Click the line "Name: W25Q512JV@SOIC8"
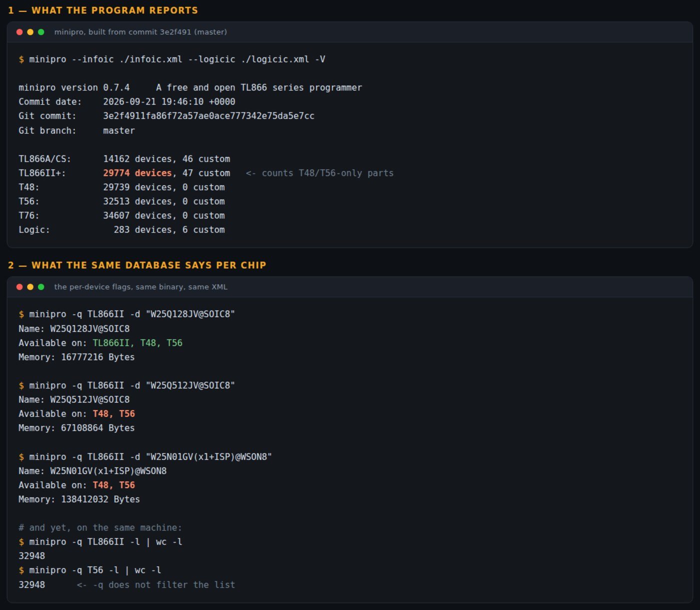Screen dimensions: 700x610 pyautogui.click(x=74, y=400)
